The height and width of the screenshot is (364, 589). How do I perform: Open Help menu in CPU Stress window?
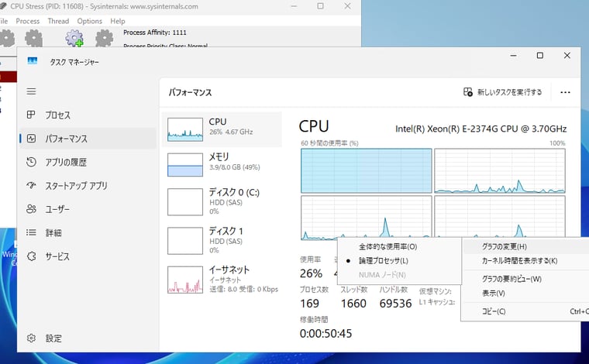(118, 21)
